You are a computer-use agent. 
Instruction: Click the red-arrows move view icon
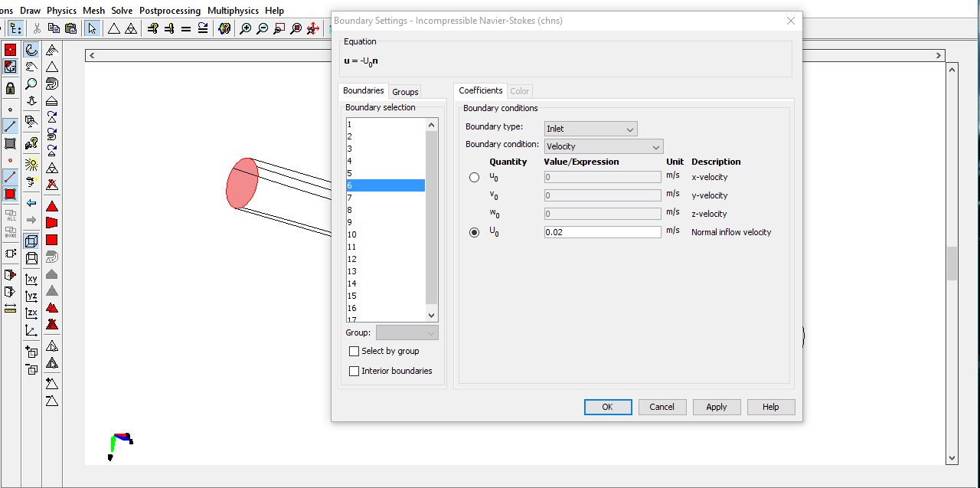tap(313, 28)
